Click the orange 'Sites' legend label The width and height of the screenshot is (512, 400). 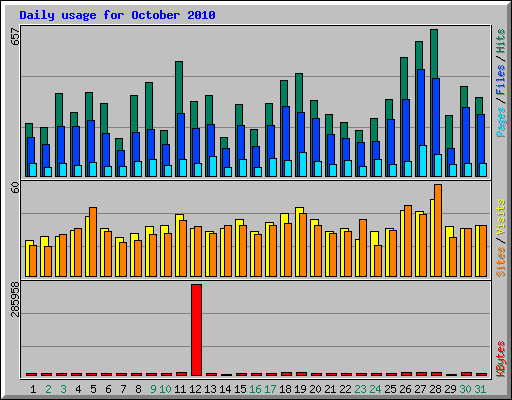[500, 262]
